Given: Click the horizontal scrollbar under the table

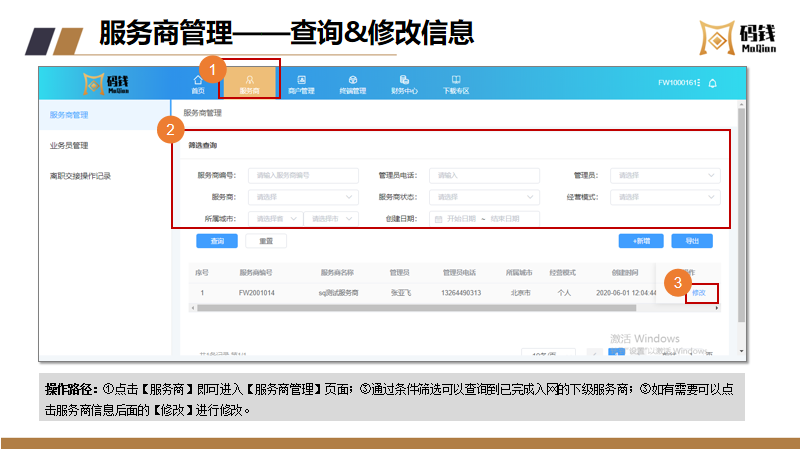Looking at the screenshot, I should click(x=450, y=309).
